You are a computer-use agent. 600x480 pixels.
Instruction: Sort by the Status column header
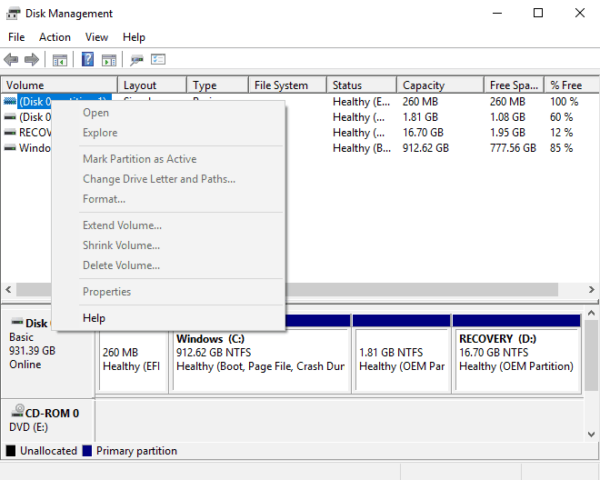pyautogui.click(x=361, y=85)
